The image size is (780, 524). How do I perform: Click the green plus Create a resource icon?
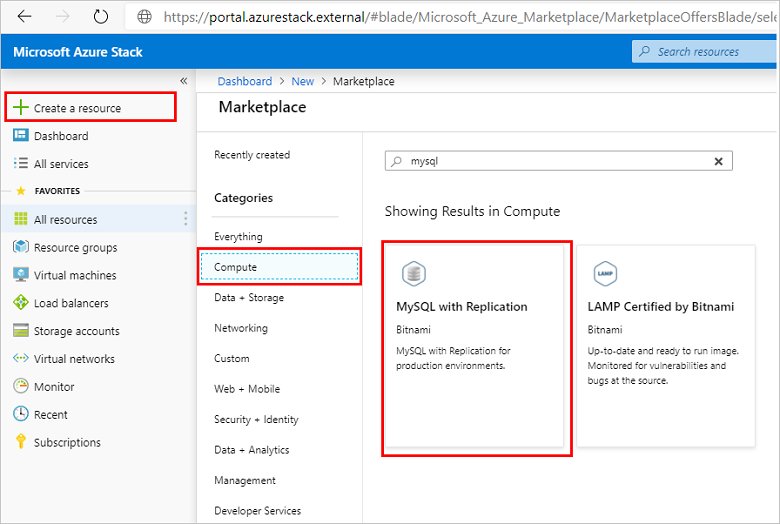pyautogui.click(x=21, y=108)
